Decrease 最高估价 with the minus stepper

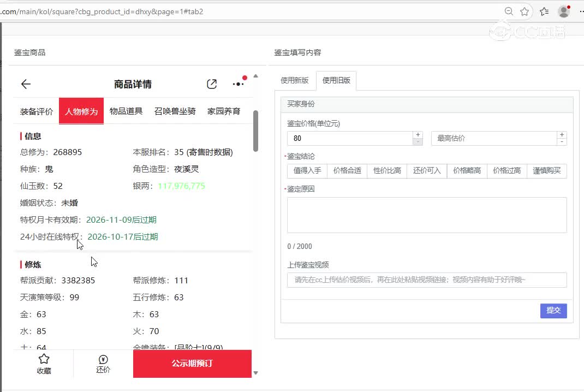(562, 142)
